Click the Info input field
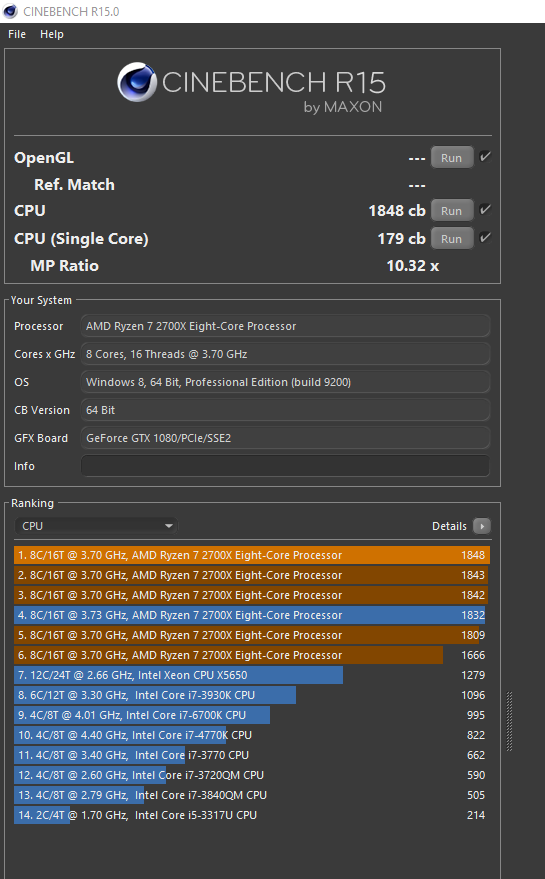The height and width of the screenshot is (879, 545). click(285, 466)
